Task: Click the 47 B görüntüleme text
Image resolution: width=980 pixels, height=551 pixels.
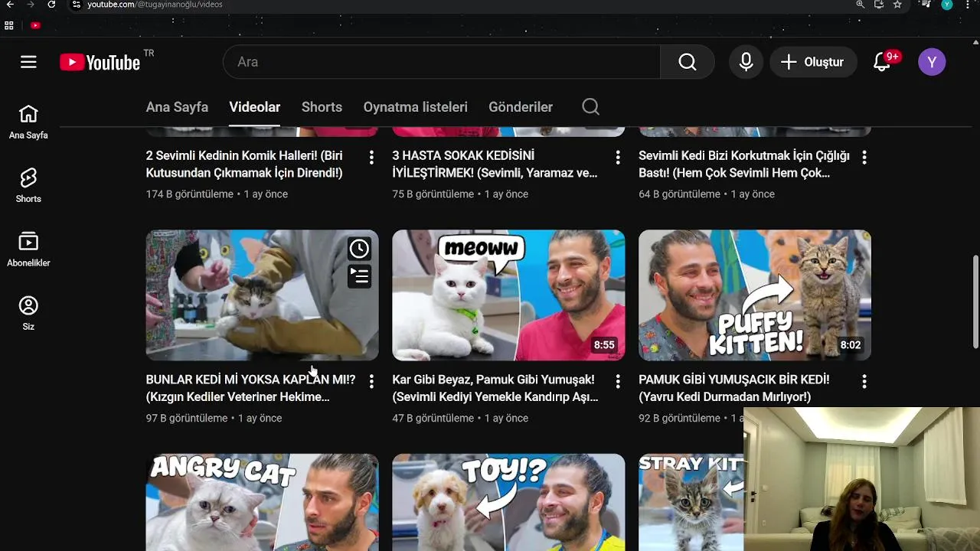Action: coord(433,418)
